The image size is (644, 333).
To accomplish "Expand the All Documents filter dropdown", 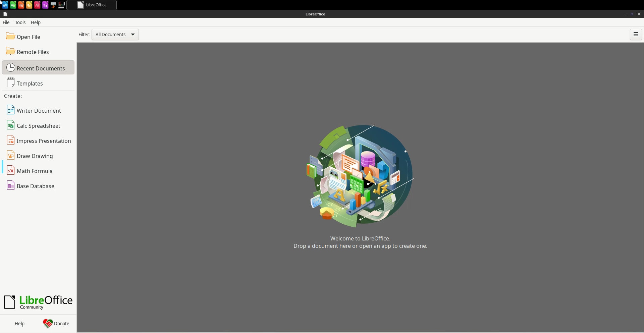I will pos(115,35).
